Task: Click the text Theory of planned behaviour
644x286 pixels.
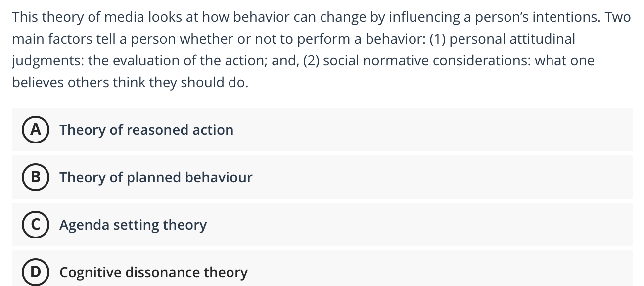Action: 156,177
